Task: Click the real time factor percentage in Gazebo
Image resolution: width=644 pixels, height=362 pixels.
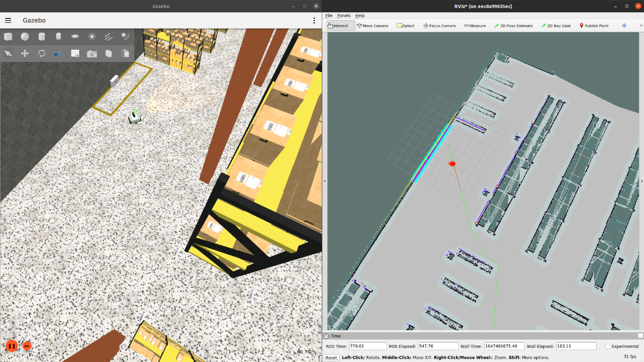Action: [x=306, y=352]
